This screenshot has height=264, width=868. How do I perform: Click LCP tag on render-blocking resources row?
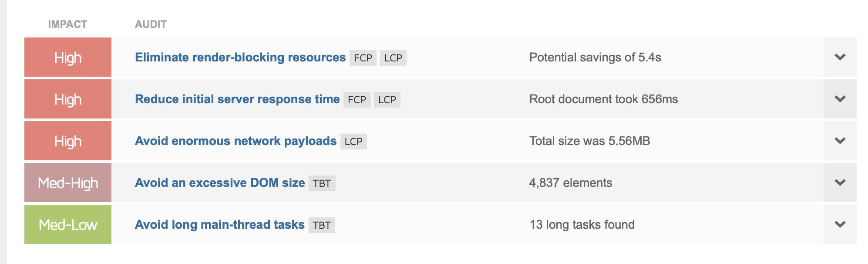393,58
